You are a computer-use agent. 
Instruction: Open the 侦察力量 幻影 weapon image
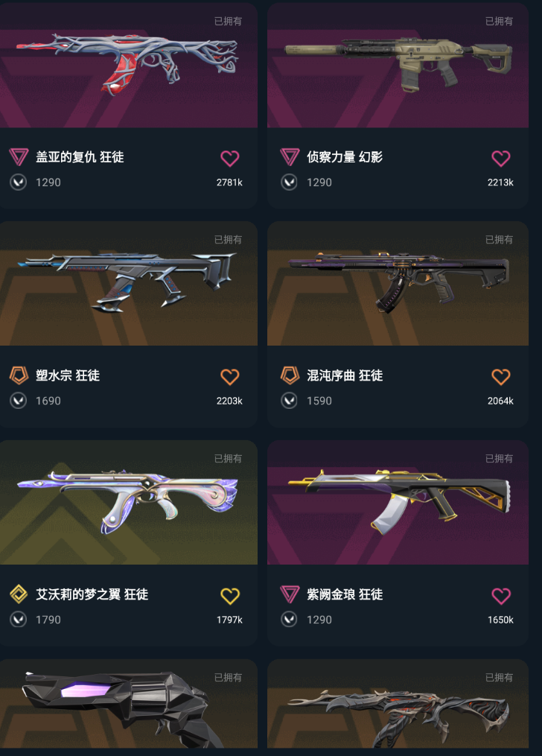[x=398, y=63]
